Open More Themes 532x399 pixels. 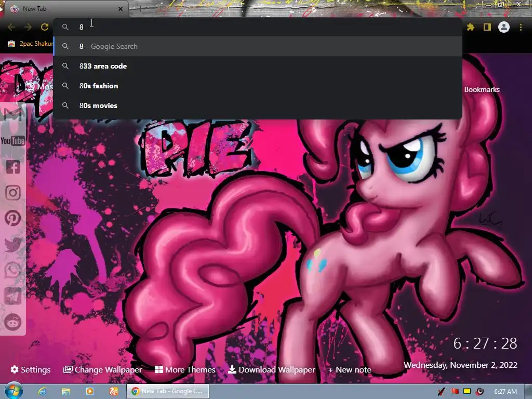[x=185, y=369]
